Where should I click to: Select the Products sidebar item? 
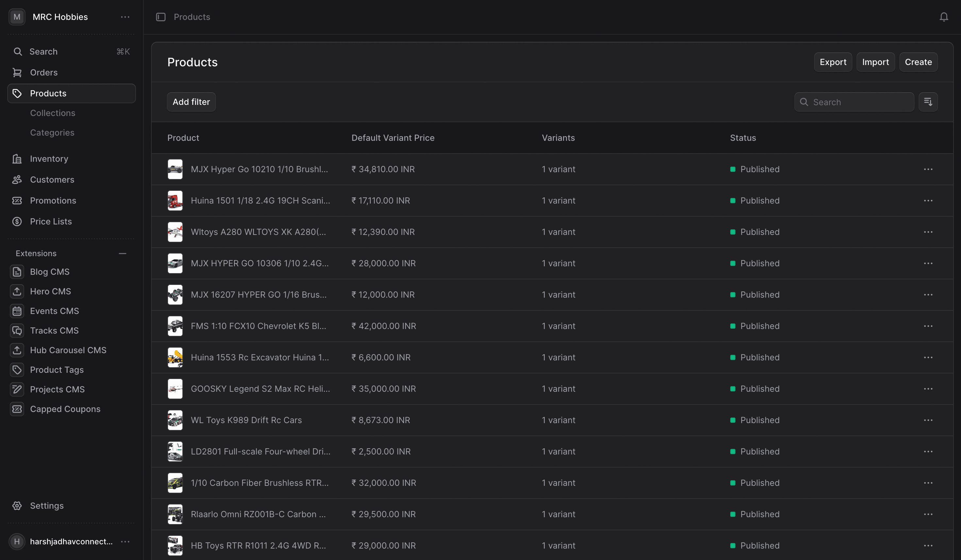tap(71, 93)
